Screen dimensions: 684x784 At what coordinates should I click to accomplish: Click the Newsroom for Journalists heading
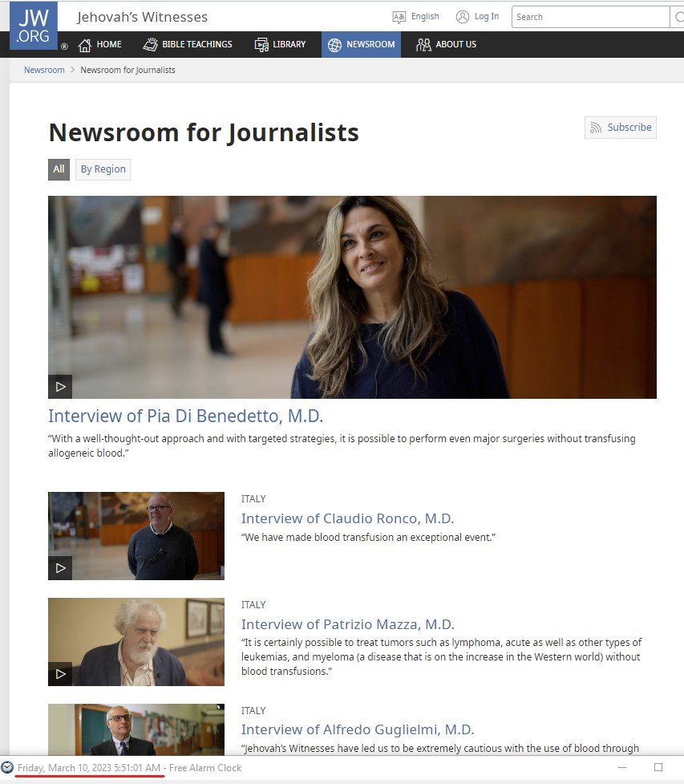(204, 133)
